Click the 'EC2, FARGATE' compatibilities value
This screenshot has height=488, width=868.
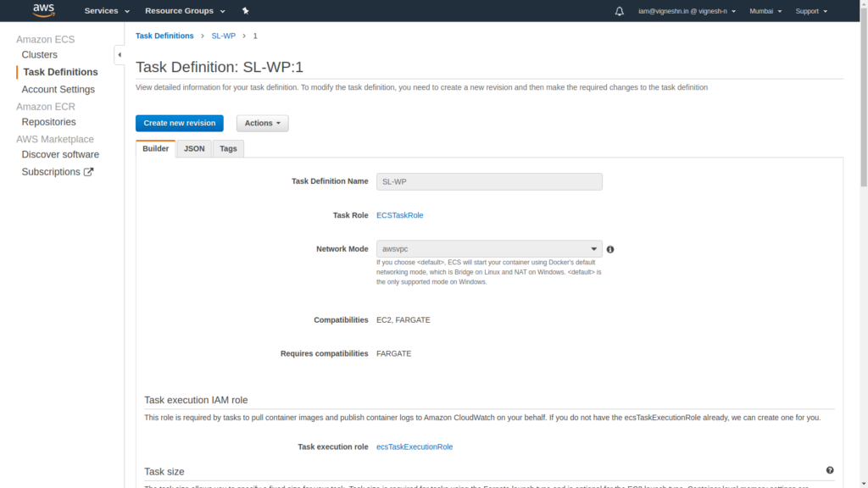[403, 319]
